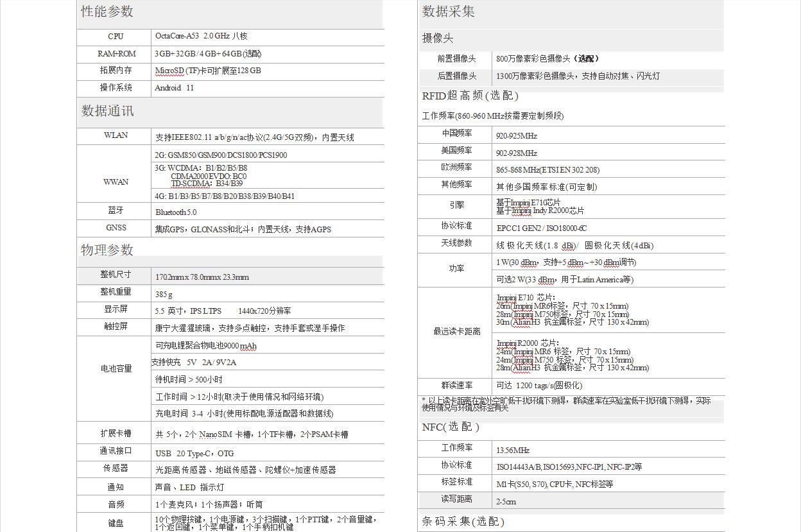The height and width of the screenshot is (532, 801).
Task: Select the 920-925MHz China frequency value
Action: 517,136
